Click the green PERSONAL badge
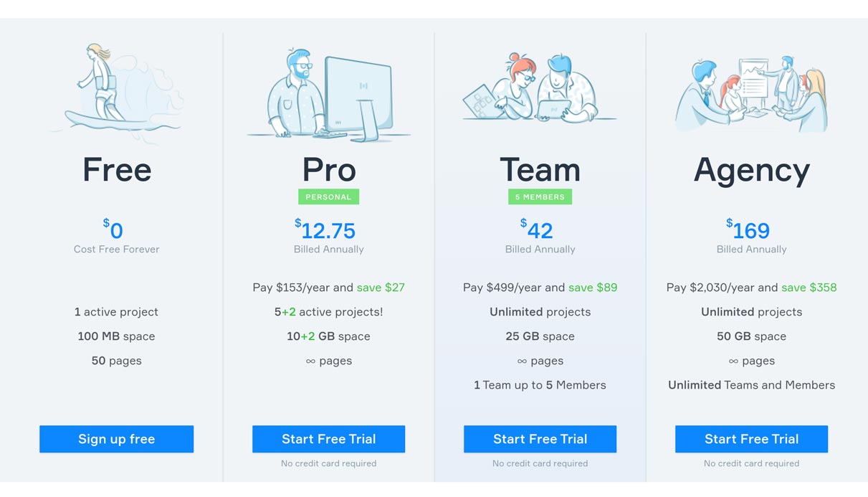 pos(328,197)
